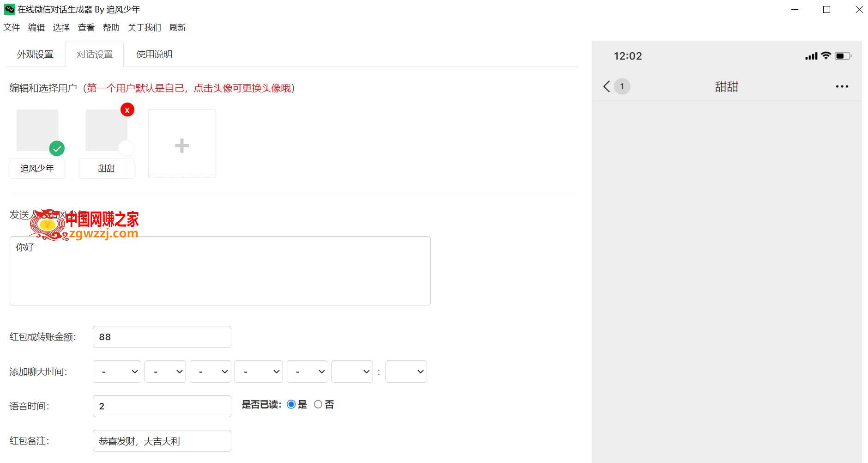The image size is (868, 463).
Task: Open the hour dropdown before the colon
Action: click(352, 372)
